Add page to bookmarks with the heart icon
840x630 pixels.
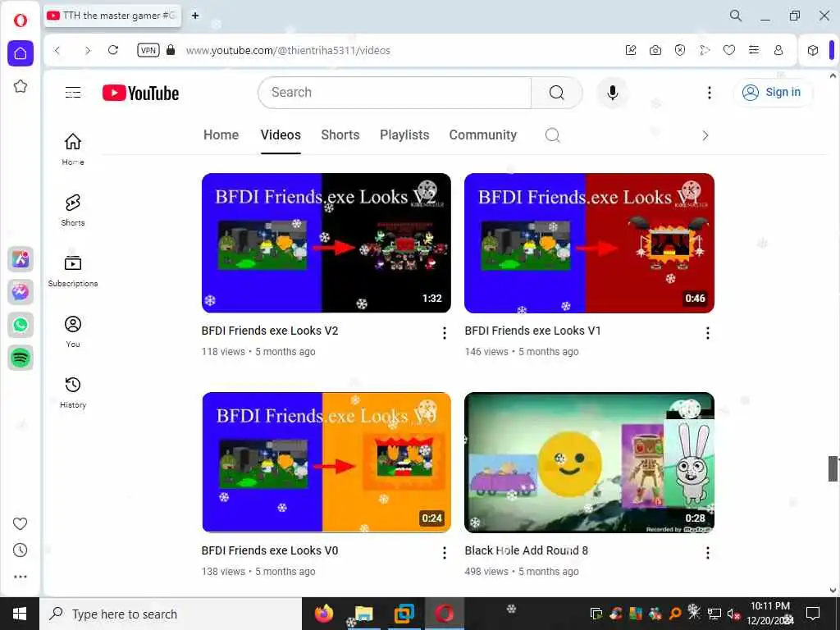click(x=729, y=50)
